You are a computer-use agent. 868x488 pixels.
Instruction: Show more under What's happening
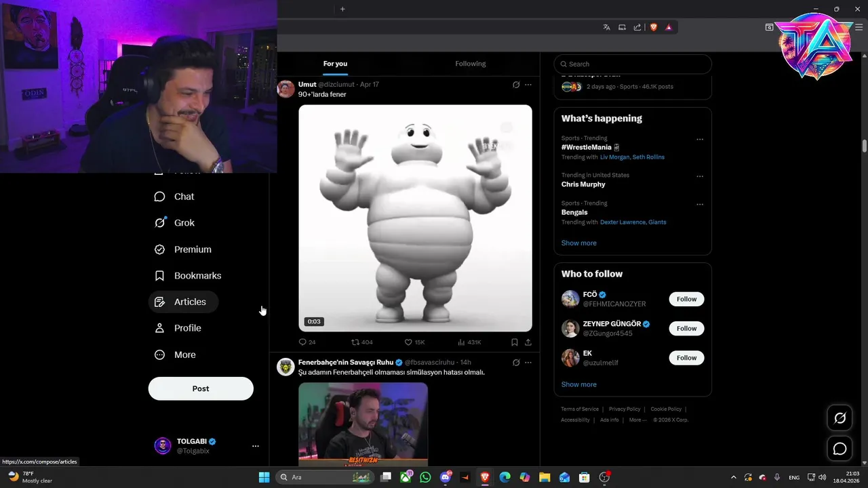579,243
